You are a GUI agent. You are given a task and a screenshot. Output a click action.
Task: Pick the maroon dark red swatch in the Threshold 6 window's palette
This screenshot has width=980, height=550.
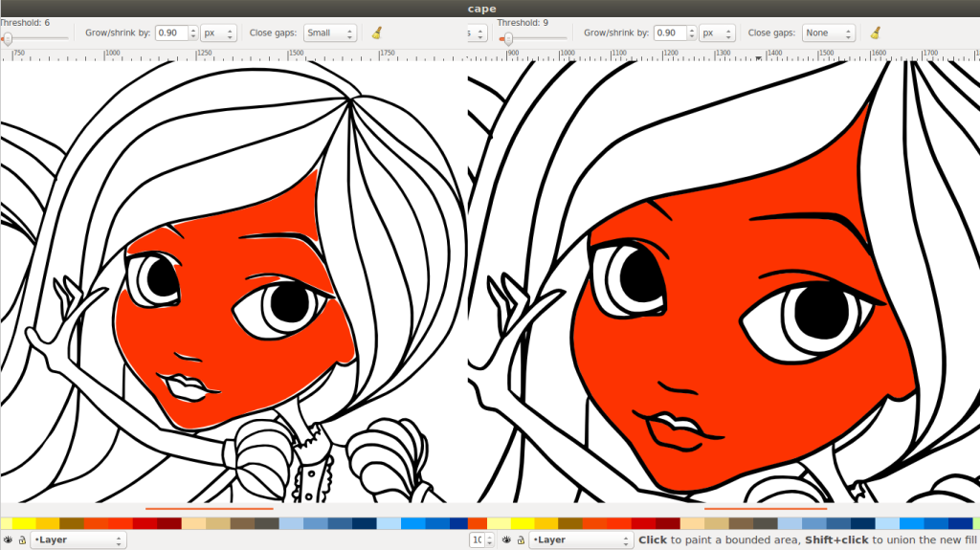(x=168, y=523)
